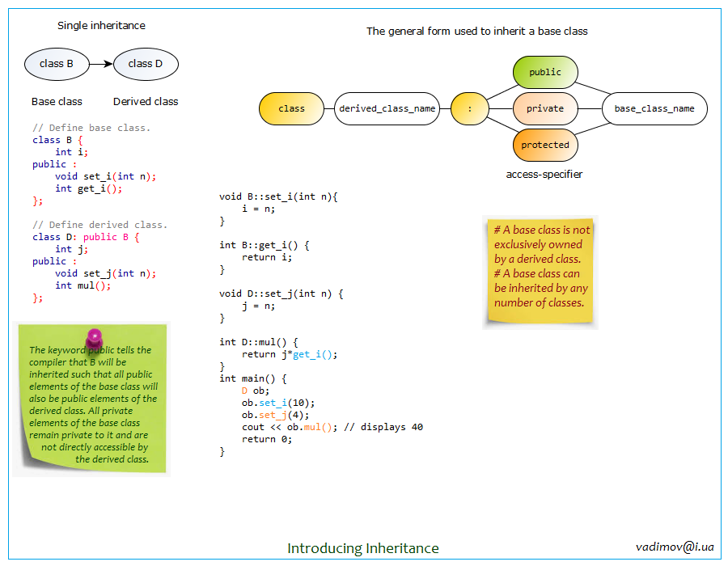Click the yellow sticky note

coord(540,270)
